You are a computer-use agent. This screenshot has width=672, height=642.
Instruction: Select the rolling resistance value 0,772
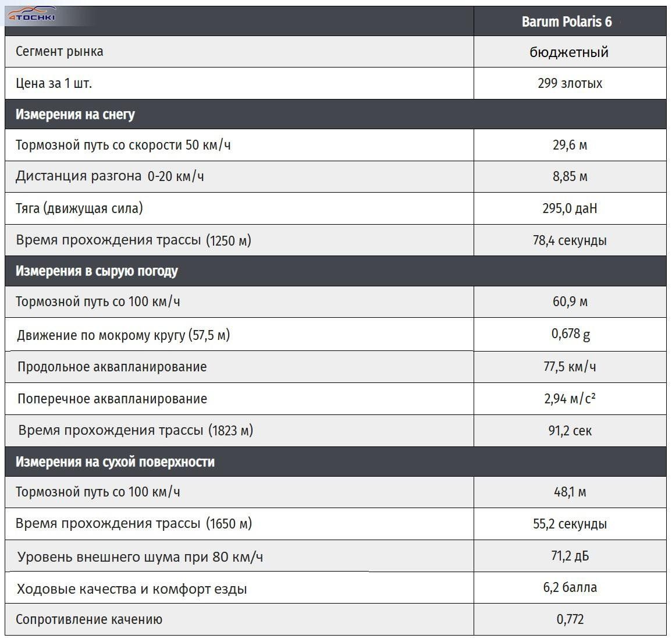coord(570,619)
